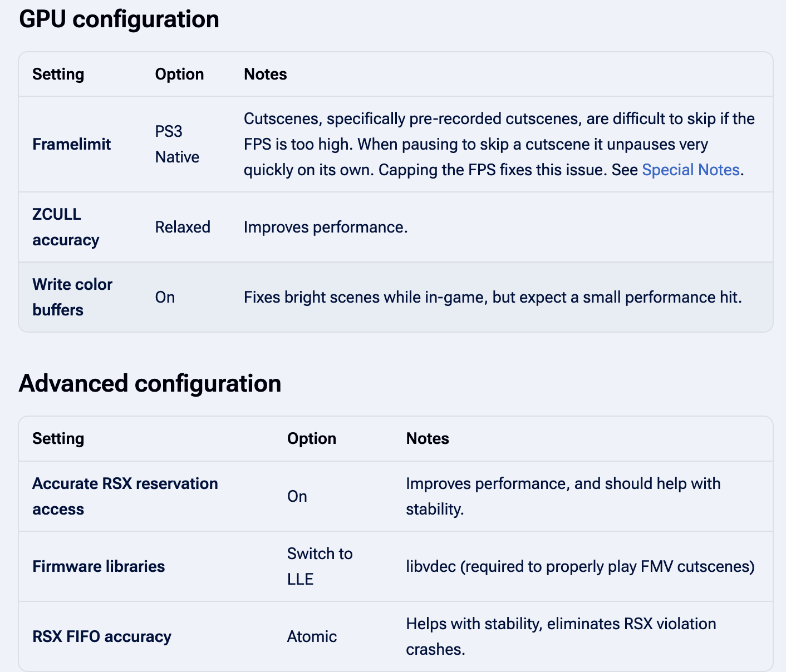
Task: Click the PS3 Native option cell
Action: tap(177, 144)
